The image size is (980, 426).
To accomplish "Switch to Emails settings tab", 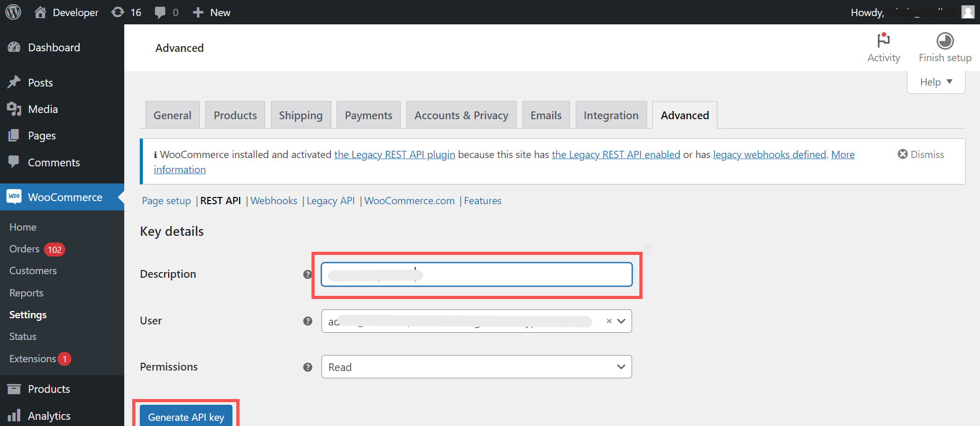I will click(x=546, y=115).
